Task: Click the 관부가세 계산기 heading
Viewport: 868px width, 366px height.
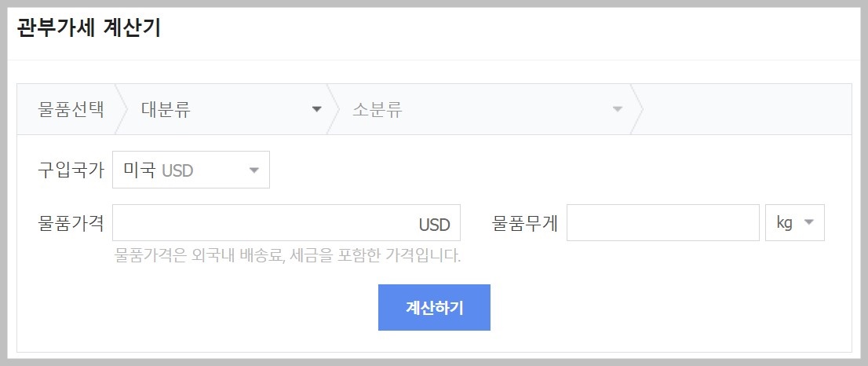Action: click(88, 29)
